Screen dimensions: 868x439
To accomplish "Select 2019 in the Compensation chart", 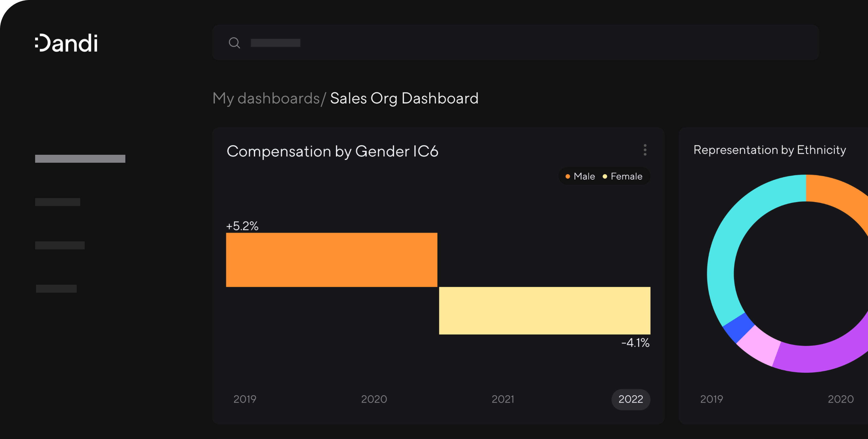I will 245,399.
